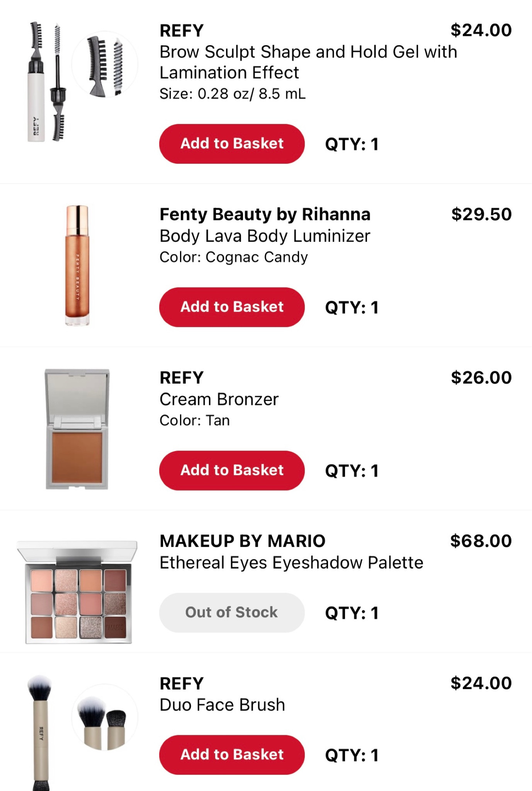Add the REFY Duo Face Brush to basket

pyautogui.click(x=231, y=754)
